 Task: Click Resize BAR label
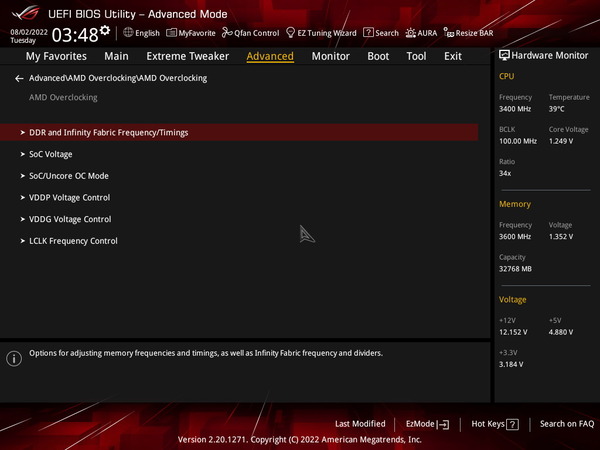[x=474, y=33]
